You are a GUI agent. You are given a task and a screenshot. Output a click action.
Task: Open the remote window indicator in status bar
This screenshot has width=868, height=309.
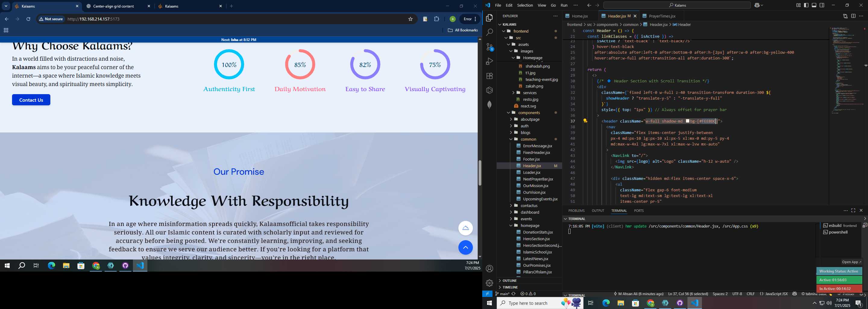pos(487,294)
